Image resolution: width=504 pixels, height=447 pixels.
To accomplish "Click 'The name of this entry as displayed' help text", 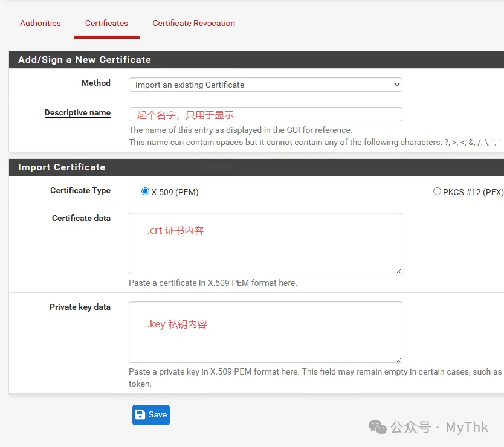I will (x=241, y=130).
